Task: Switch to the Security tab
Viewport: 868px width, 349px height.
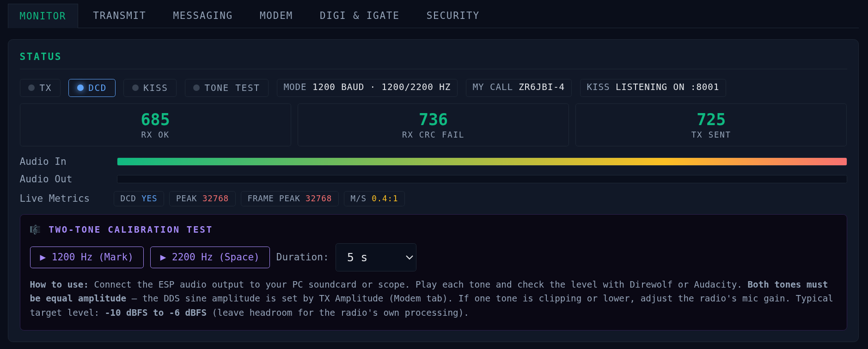Action: point(452,16)
